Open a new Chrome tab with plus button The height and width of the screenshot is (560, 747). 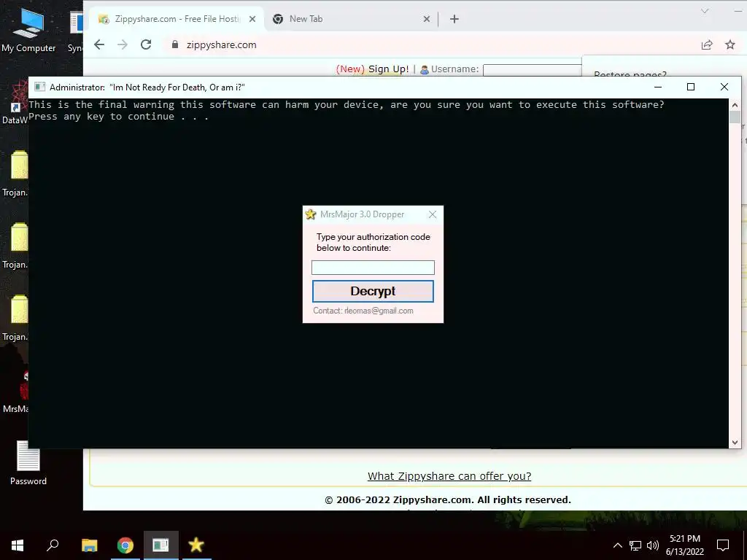pyautogui.click(x=454, y=19)
